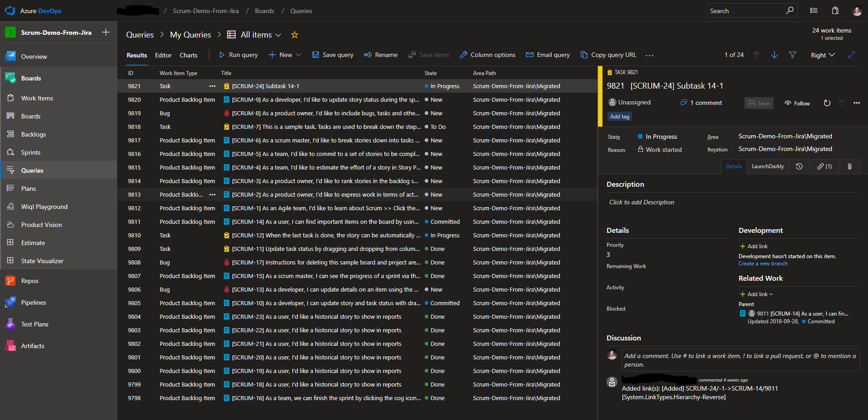Click the Add a comment box
The image size is (868, 420).
point(740,360)
